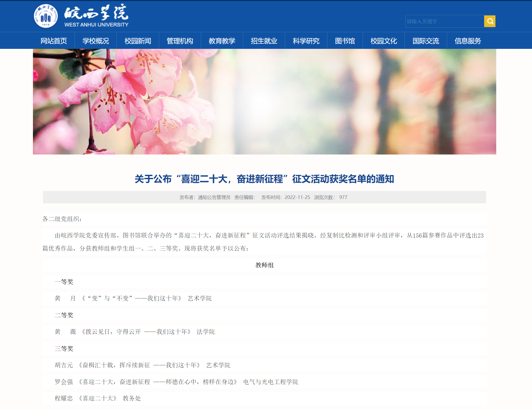Image resolution: width=532 pixels, height=409 pixels.
Task: Open the 网站首页 menu item
Action: pyautogui.click(x=54, y=41)
